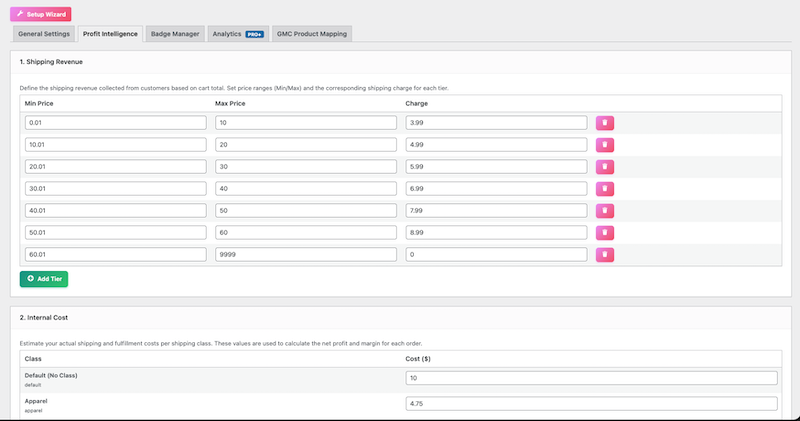This screenshot has width=800, height=421.
Task: Click the 'Cost ($)' column header
Action: tap(418, 359)
